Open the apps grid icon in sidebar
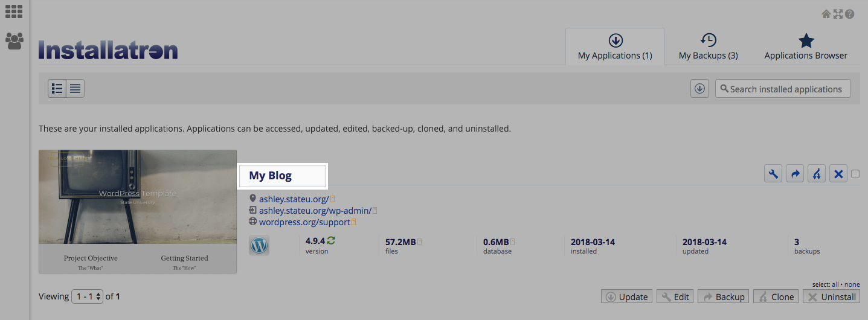The image size is (868, 320). (x=14, y=11)
